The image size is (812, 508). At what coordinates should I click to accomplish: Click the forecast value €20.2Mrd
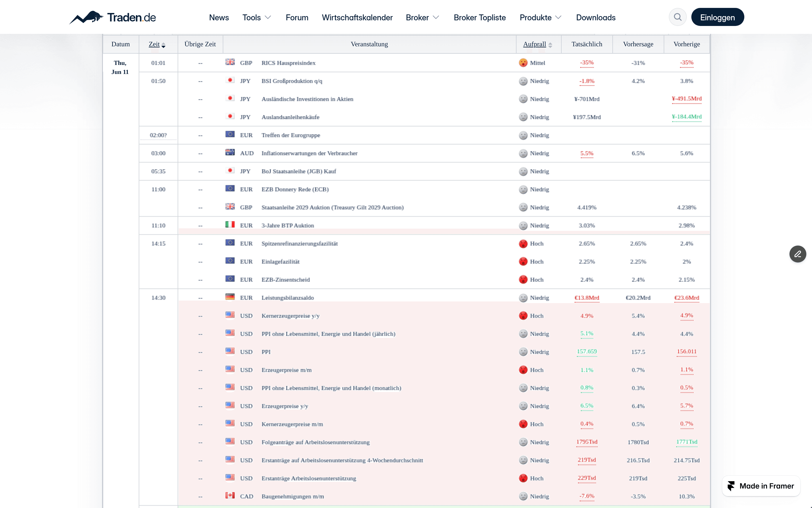638,298
